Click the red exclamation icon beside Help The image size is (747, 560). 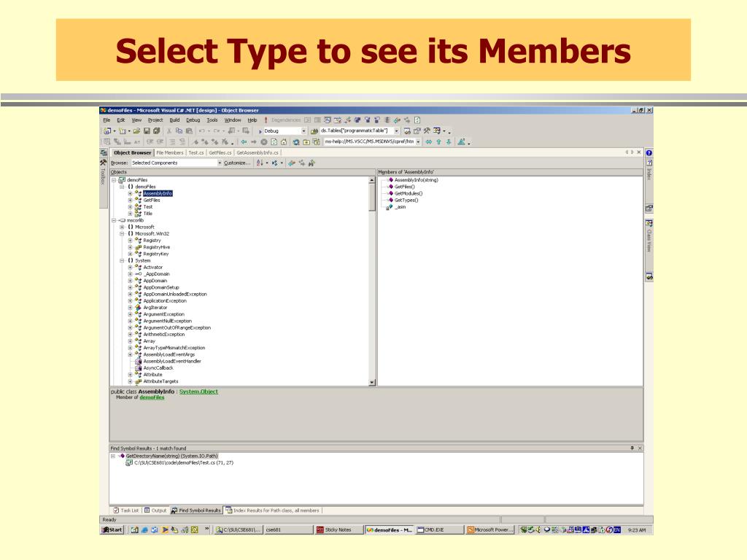pyautogui.click(x=266, y=120)
